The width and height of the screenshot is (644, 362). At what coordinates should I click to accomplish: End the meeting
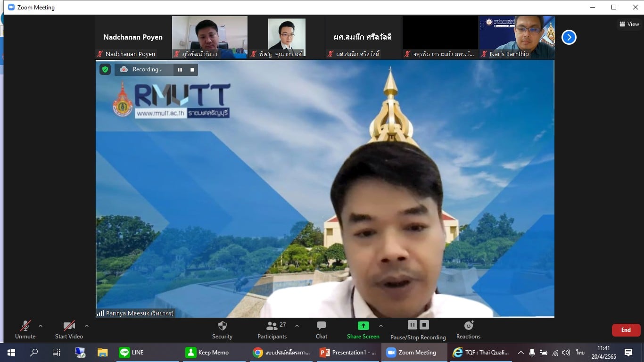pos(626,330)
